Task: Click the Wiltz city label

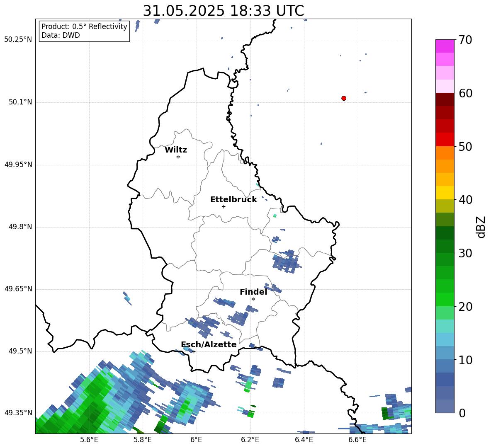Action: pyautogui.click(x=176, y=150)
